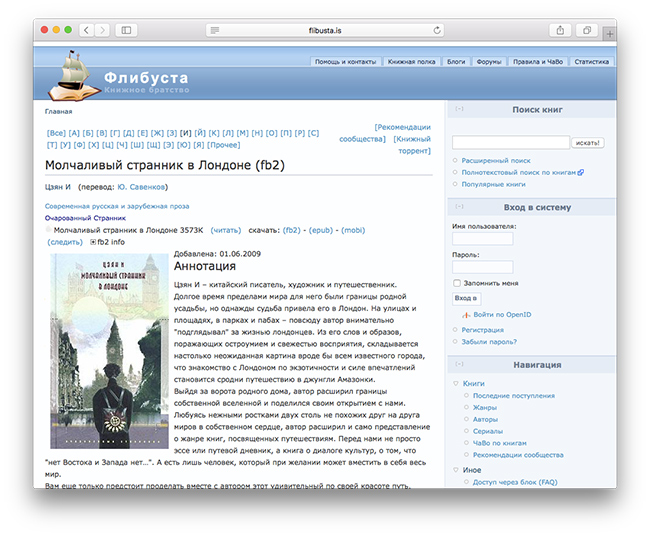Collapse the Вход в систему block
The image size is (650, 536).
[x=459, y=206]
